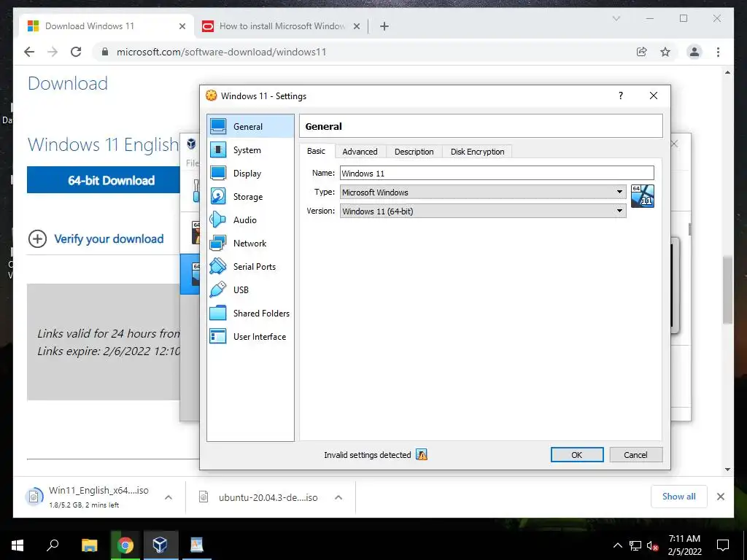The image size is (747, 560).
Task: Reload the Chrome page
Action: click(x=76, y=52)
